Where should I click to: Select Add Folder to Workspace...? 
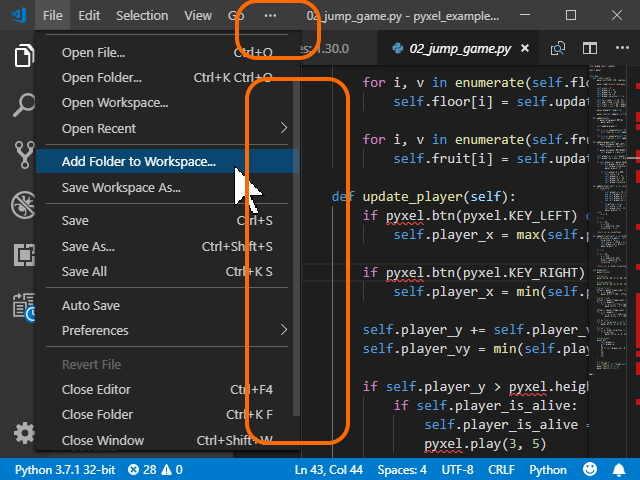pos(167,162)
